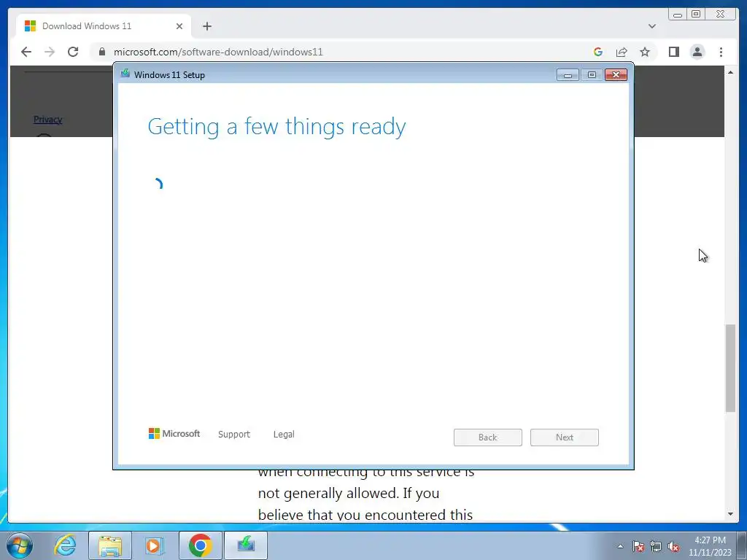The width and height of the screenshot is (747, 560).
Task: Open network tray icon
Action: (x=656, y=546)
